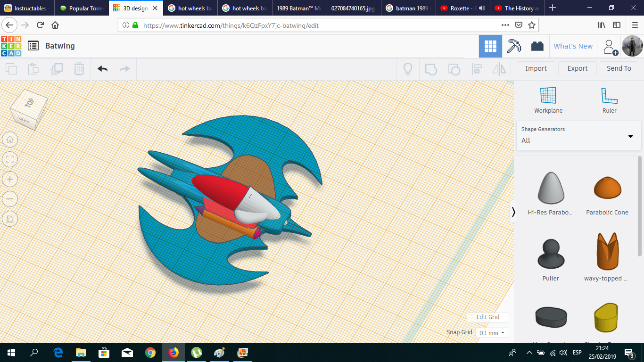The image size is (644, 362).
Task: Open File Explorer from the taskbar
Action: point(81,353)
